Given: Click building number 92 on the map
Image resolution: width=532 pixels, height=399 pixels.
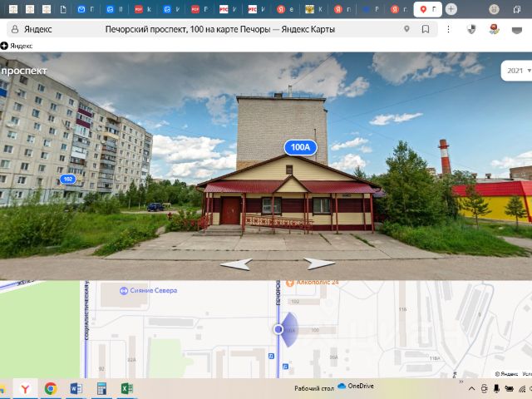Looking at the screenshot, I should [x=101, y=369].
